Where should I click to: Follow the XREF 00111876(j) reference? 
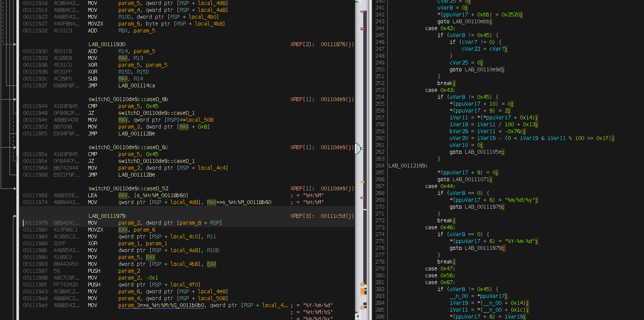click(337, 44)
